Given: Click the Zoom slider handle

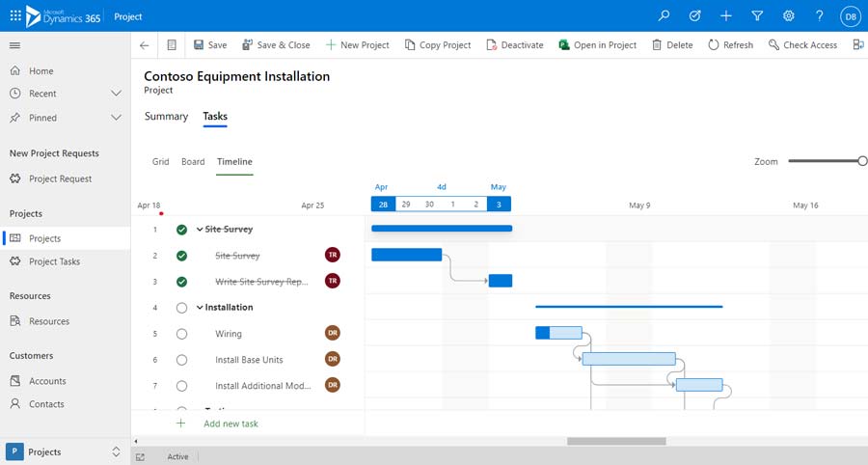Looking at the screenshot, I should point(862,161).
